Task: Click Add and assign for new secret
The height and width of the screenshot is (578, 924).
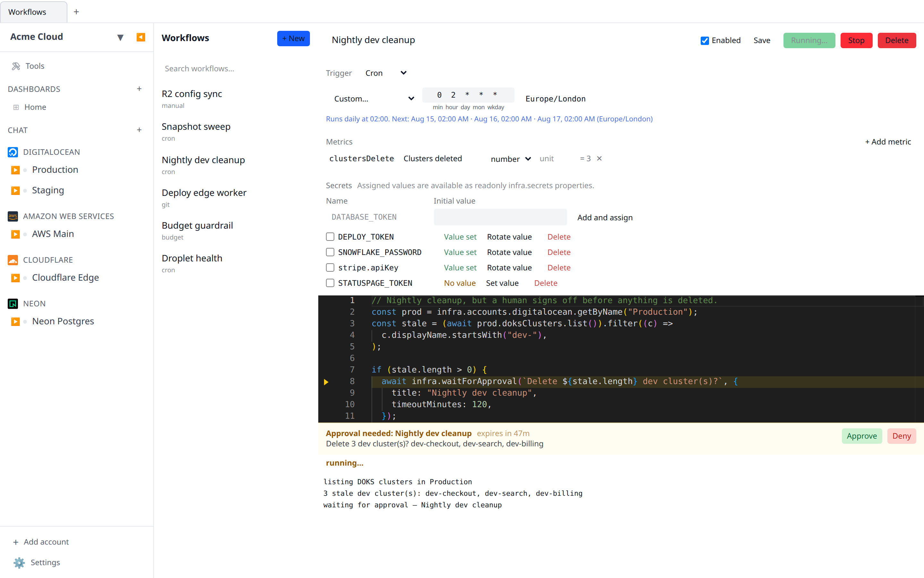Action: pos(605,217)
